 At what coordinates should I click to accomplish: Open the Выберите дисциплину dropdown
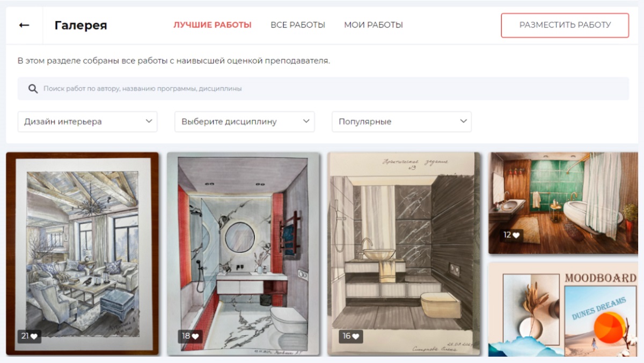point(244,122)
